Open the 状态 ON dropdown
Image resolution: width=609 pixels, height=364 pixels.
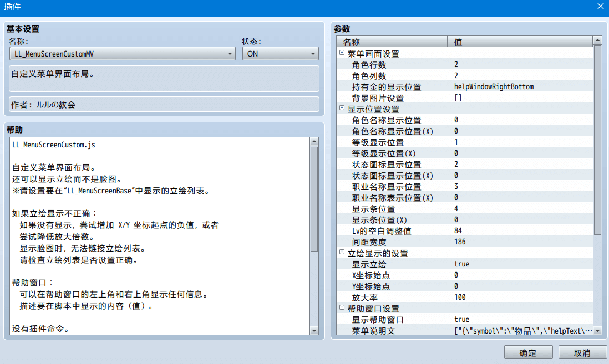click(x=281, y=54)
